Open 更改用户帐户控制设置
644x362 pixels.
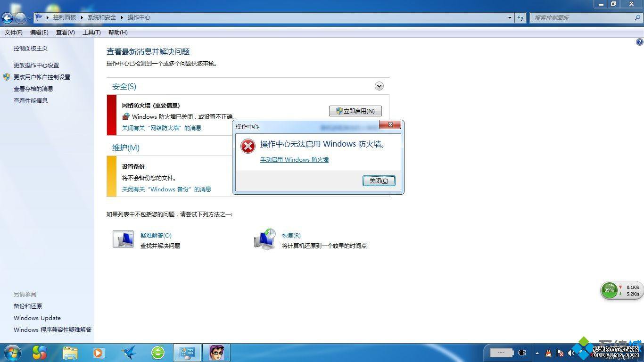tap(42, 77)
